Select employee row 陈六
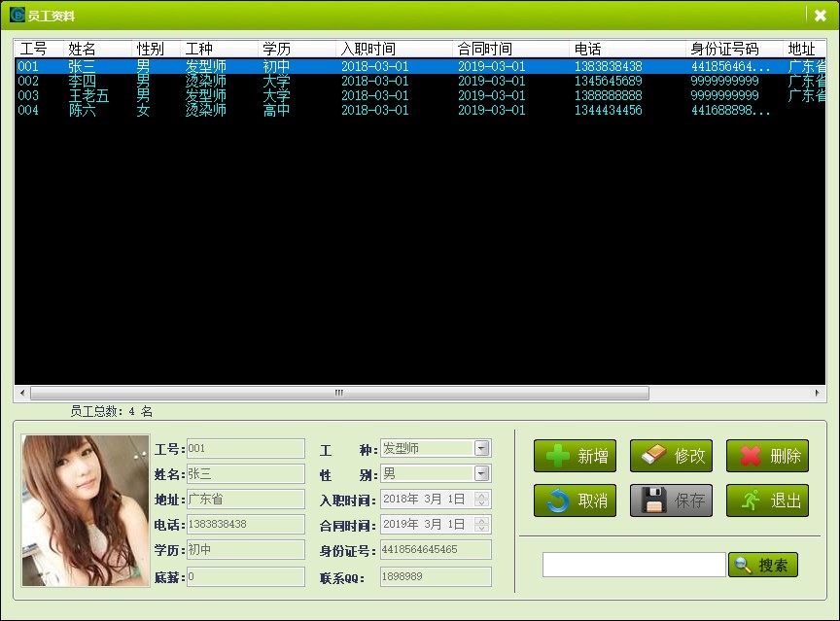The width and height of the screenshot is (840, 621). point(83,111)
